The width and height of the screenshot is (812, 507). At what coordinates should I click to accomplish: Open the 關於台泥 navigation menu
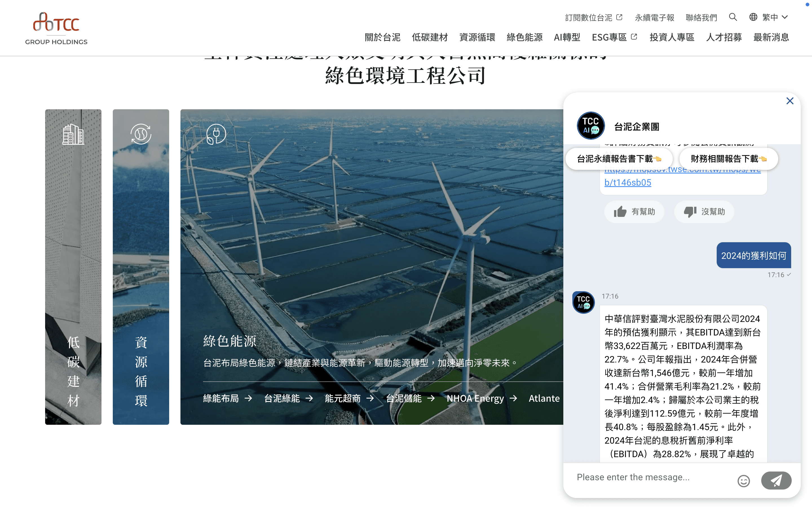pyautogui.click(x=382, y=37)
